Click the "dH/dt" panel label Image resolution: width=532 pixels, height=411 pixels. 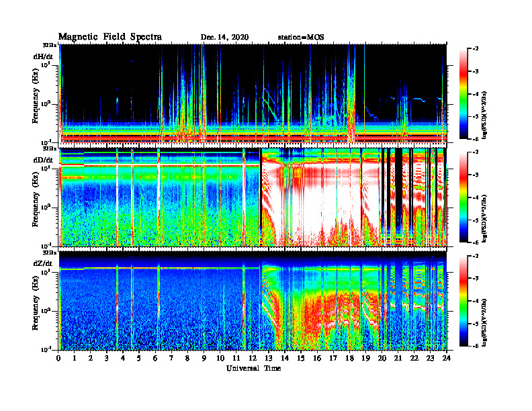tap(43, 56)
